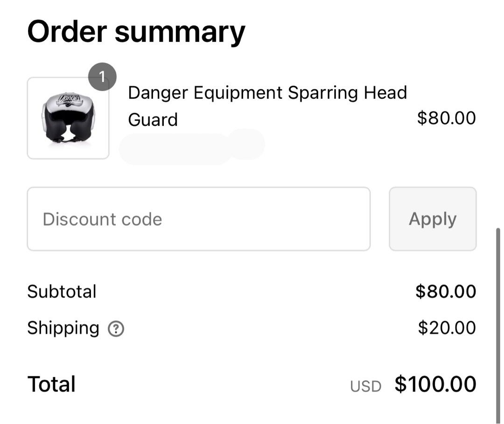Click the Shipping row label
Screen dimensions: 504x424
coord(63,328)
